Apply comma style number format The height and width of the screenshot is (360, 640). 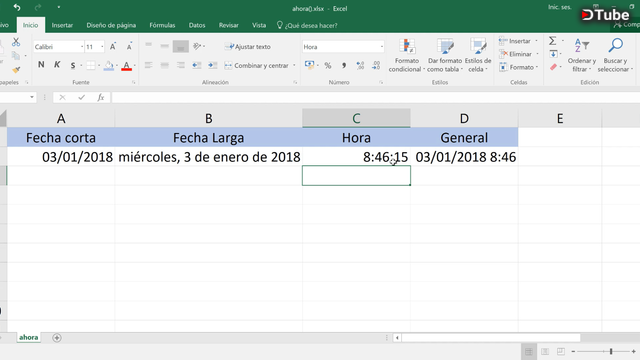(x=344, y=65)
